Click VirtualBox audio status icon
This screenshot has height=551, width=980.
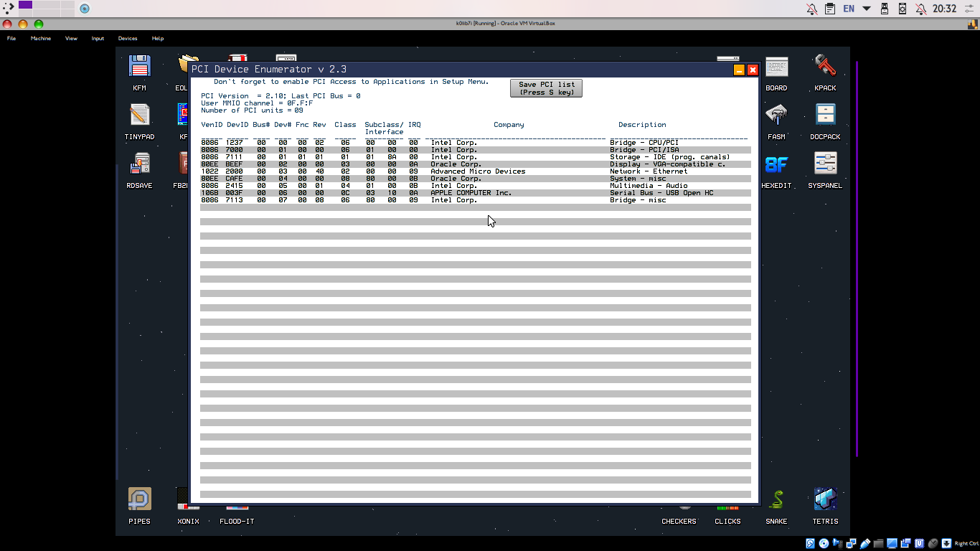tap(837, 543)
